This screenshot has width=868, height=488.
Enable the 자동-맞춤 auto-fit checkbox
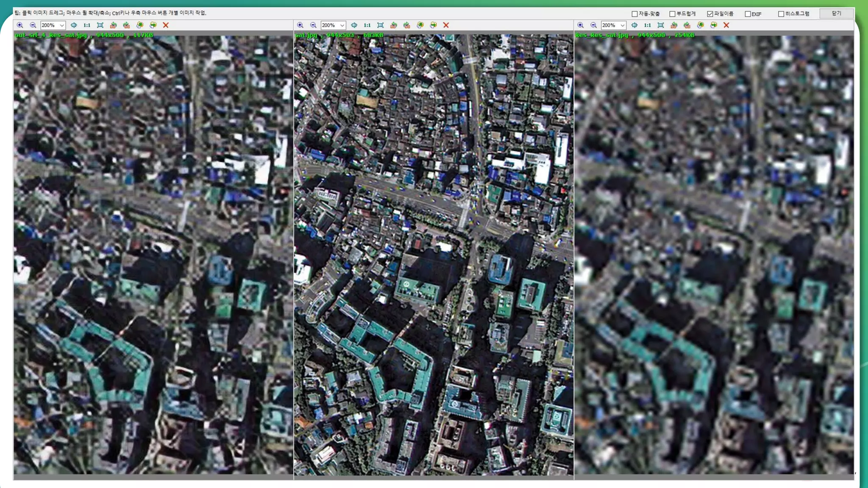[x=634, y=14]
